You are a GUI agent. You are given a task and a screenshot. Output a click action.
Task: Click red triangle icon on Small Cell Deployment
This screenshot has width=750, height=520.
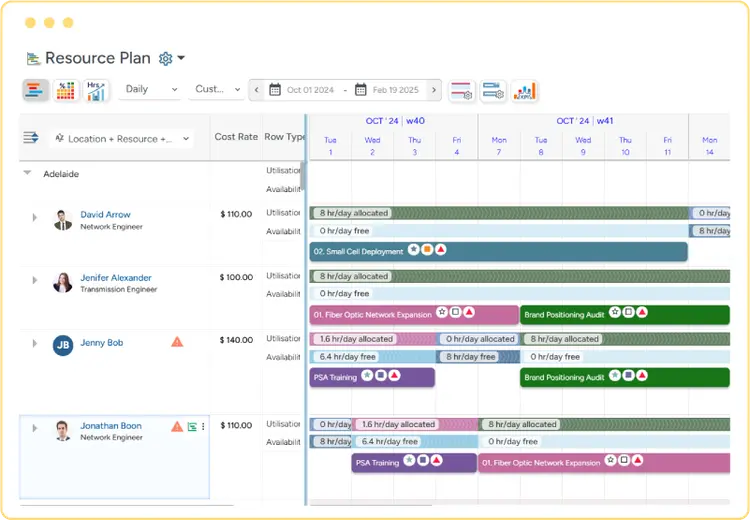pyautogui.click(x=441, y=249)
